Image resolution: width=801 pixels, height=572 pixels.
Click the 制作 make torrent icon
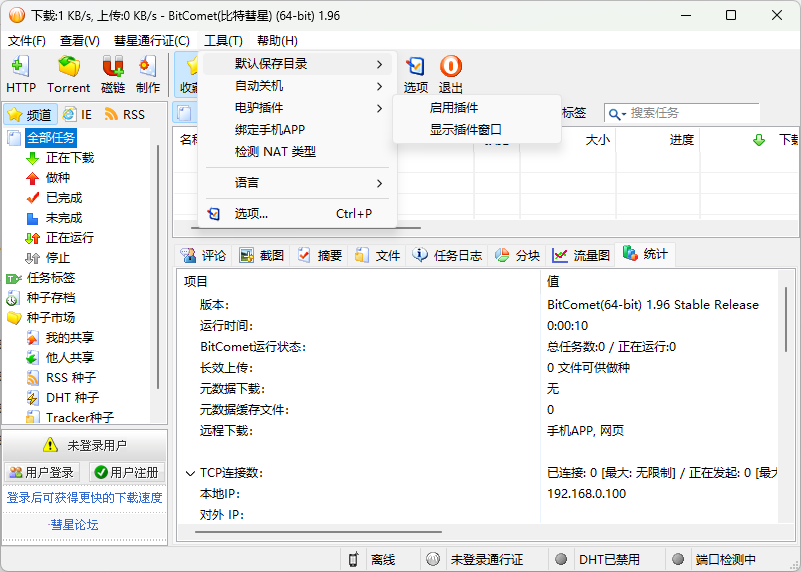[x=148, y=68]
